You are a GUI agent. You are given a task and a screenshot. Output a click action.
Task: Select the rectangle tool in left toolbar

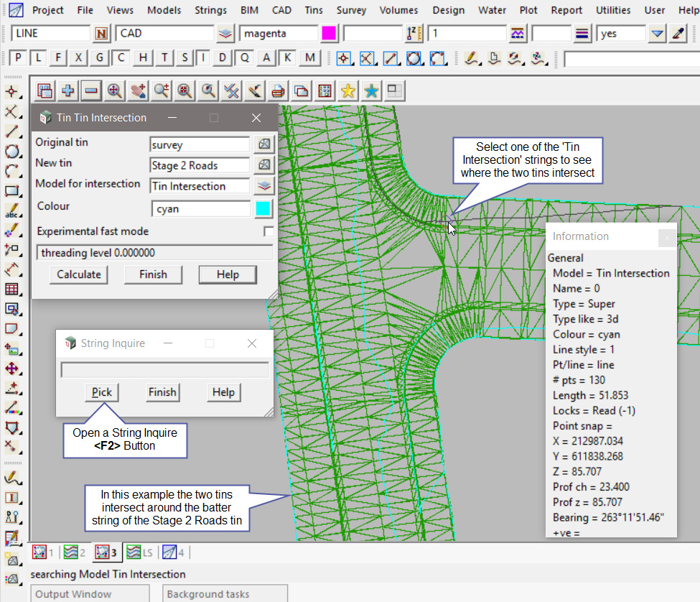coord(11,192)
